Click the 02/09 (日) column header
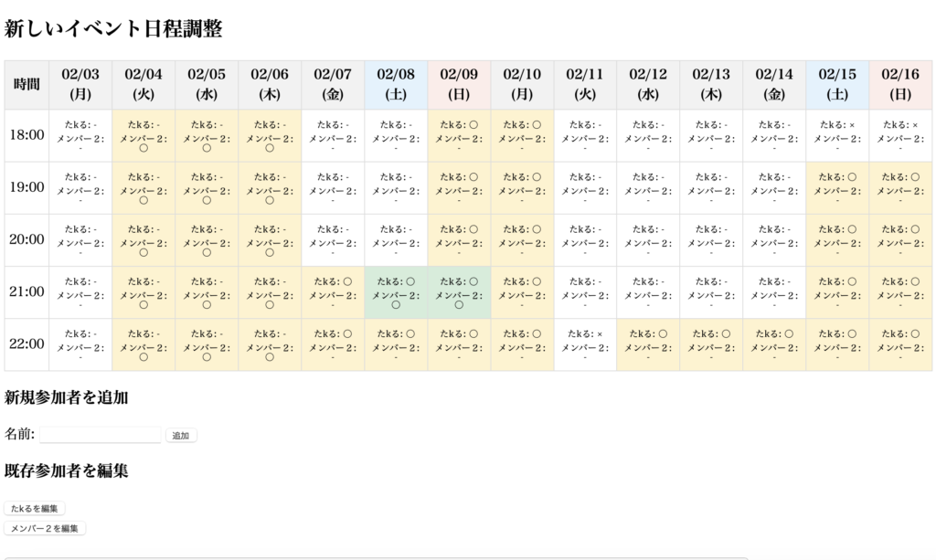 click(459, 84)
